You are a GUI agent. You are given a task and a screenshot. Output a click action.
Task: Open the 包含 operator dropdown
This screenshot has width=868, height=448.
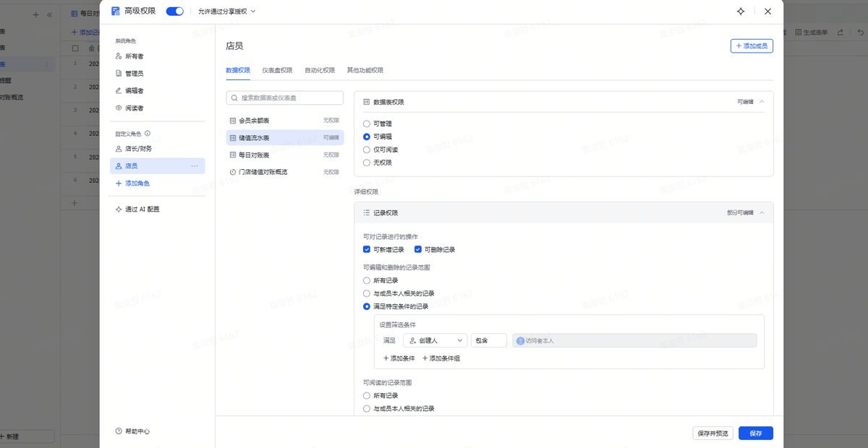(488, 340)
